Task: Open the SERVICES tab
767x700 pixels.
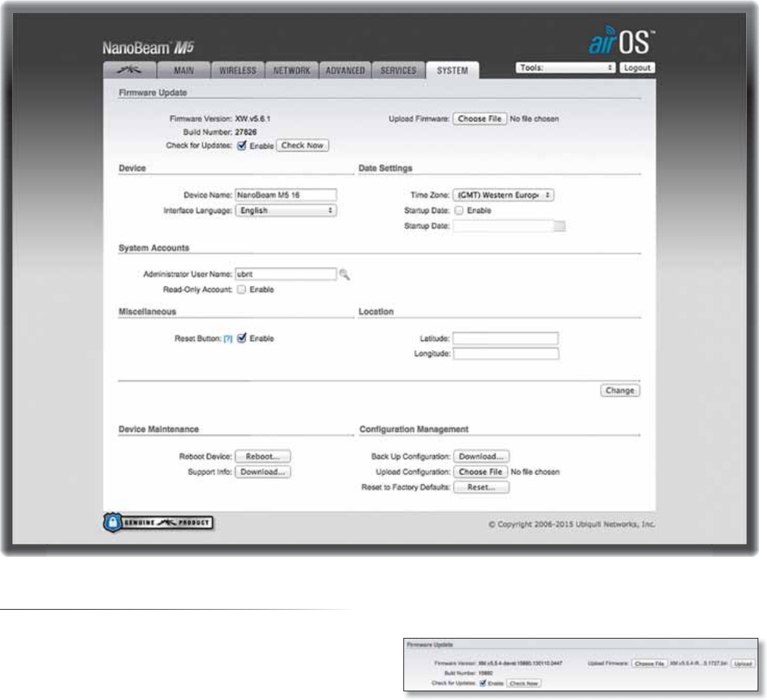Action: point(398,70)
